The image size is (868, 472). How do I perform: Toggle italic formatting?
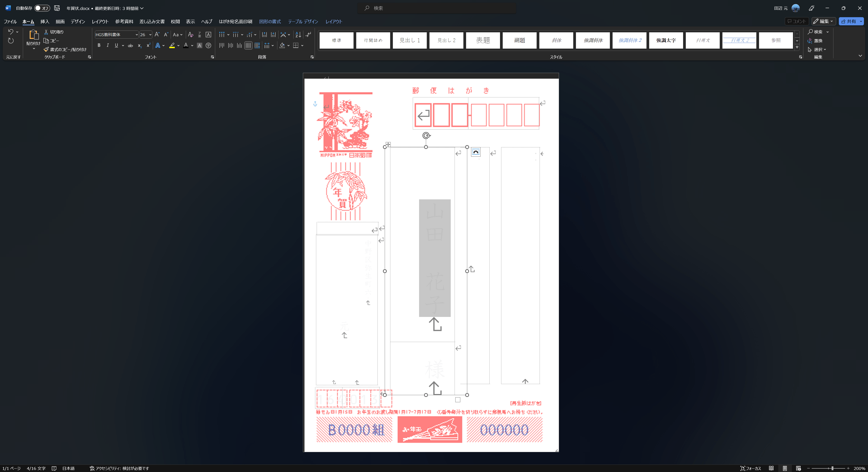click(x=108, y=45)
